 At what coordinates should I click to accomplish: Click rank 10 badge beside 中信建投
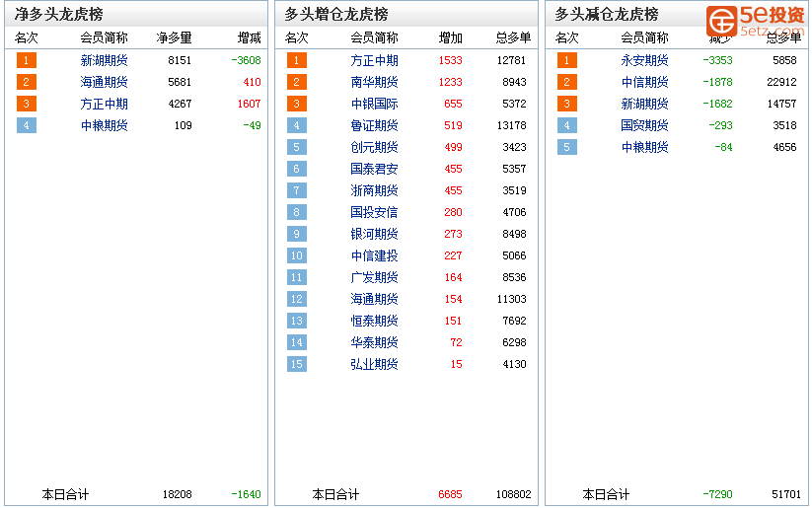point(297,256)
